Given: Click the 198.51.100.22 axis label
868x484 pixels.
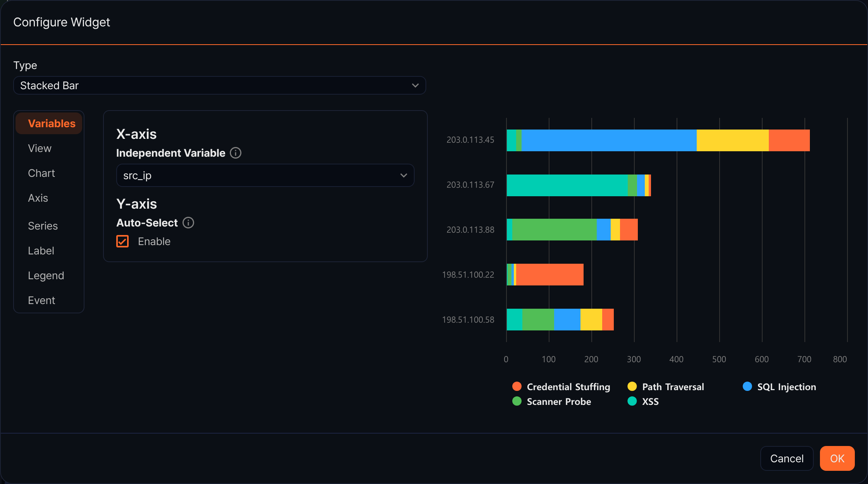Looking at the screenshot, I should click(468, 275).
